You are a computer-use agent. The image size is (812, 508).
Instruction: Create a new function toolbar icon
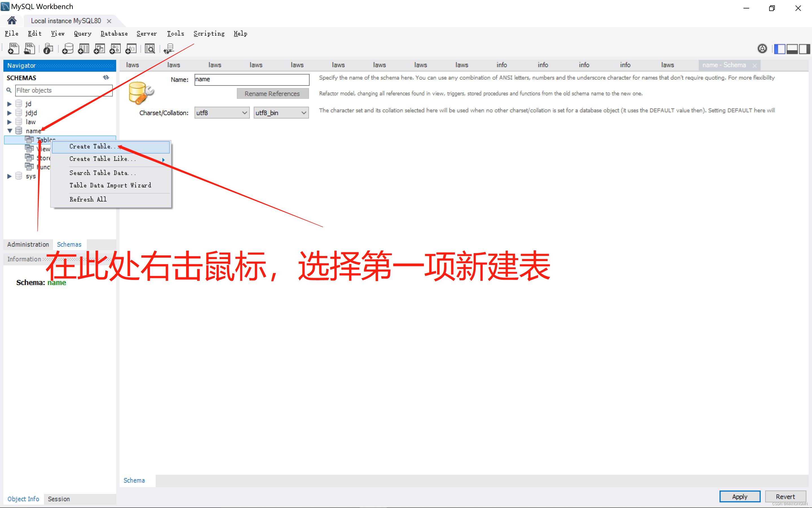coord(131,49)
